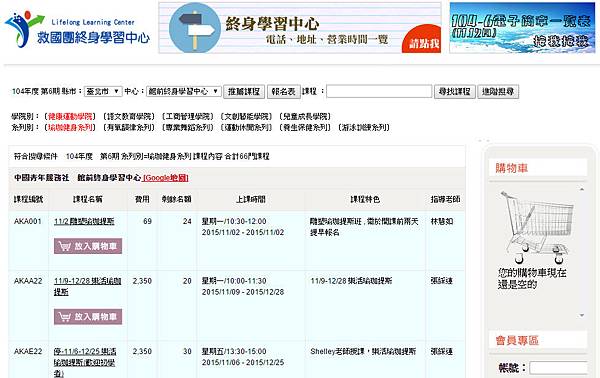The width and height of the screenshot is (600, 378).
Task: Select the 有氧韻律系列 series filter
Action: (x=129, y=127)
